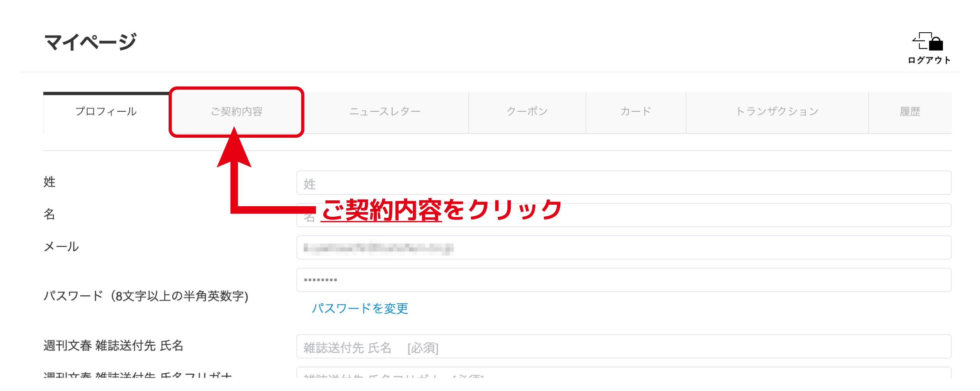Open the プロフィール tab

(106, 113)
